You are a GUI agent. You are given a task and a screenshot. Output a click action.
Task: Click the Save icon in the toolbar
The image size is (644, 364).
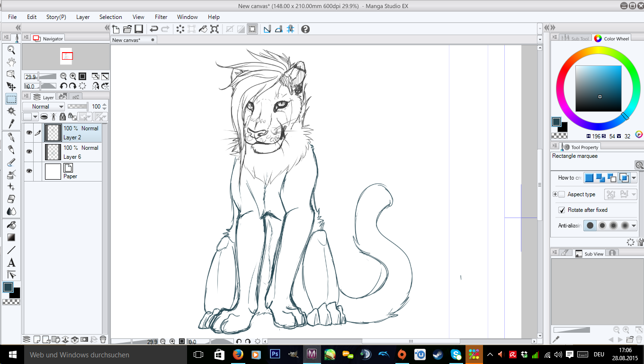(x=139, y=29)
